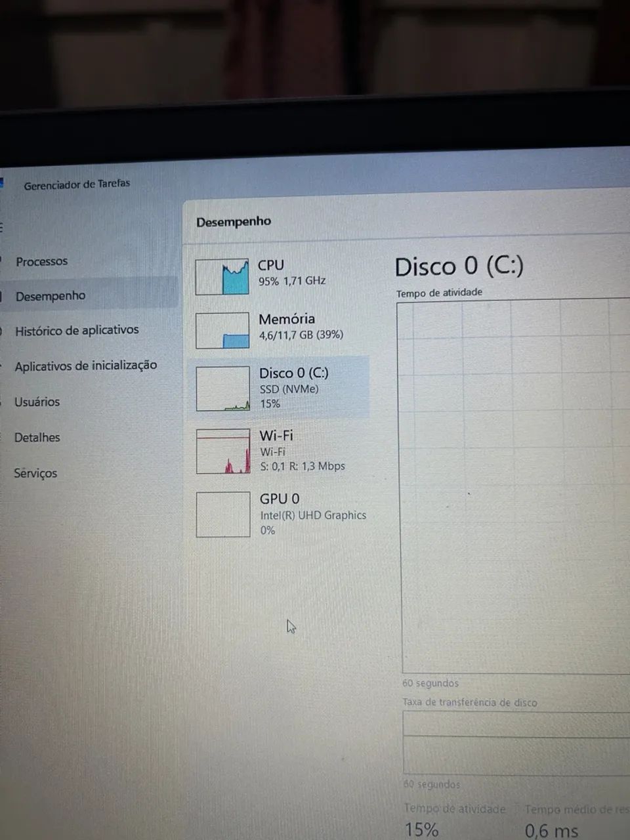The image size is (630, 840).
Task: Open the Serviços page
Action: point(35,473)
